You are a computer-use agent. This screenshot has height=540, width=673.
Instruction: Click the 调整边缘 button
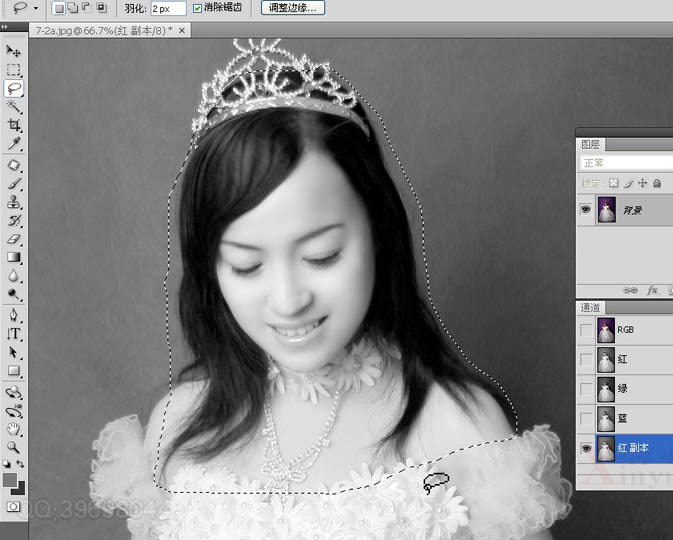click(x=293, y=8)
